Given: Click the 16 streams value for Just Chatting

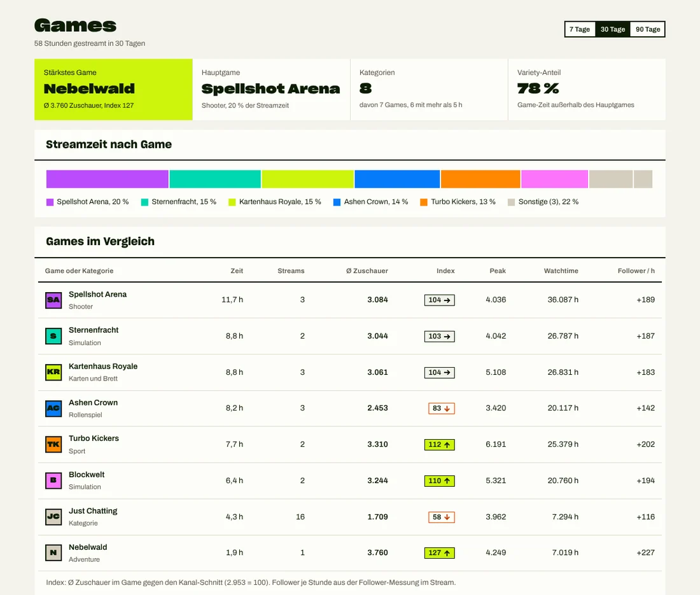Looking at the screenshot, I should coord(300,517).
